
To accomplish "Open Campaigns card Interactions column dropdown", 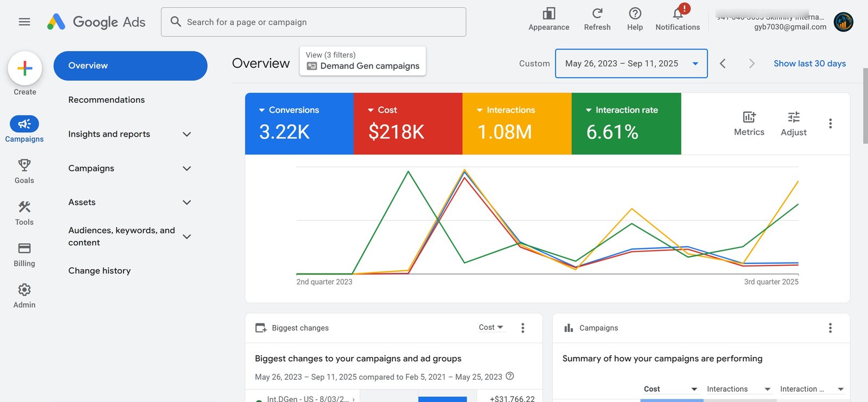I will [738, 389].
